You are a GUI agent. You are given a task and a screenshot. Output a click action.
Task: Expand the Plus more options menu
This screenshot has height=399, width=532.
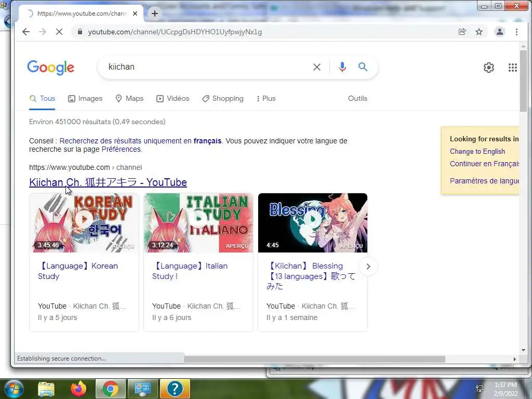[x=266, y=99]
